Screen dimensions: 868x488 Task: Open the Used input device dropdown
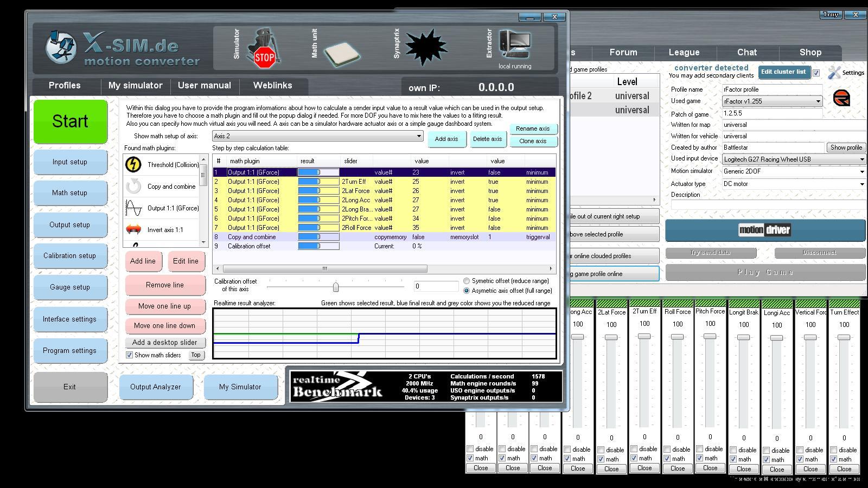(x=861, y=159)
